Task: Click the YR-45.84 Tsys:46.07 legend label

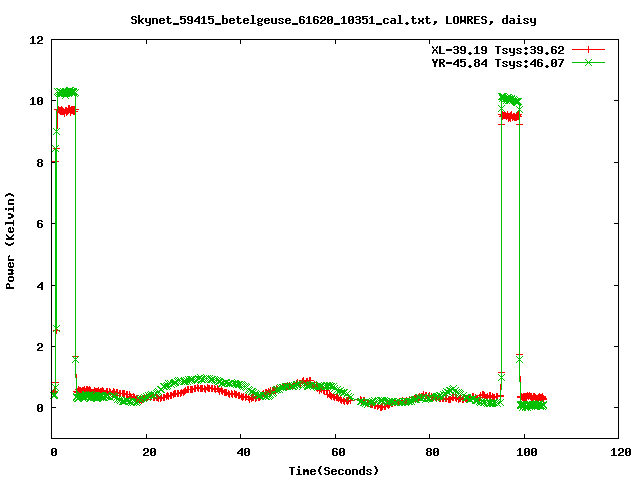Action: click(x=498, y=63)
